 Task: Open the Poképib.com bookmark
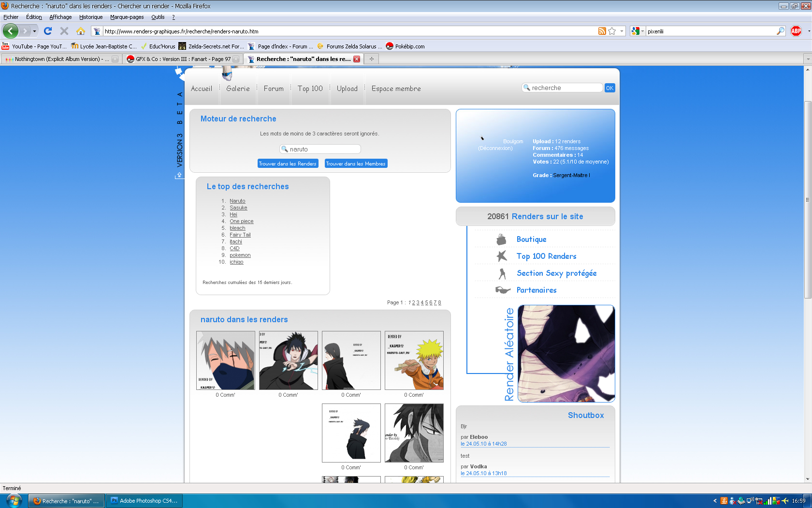pyautogui.click(x=405, y=46)
